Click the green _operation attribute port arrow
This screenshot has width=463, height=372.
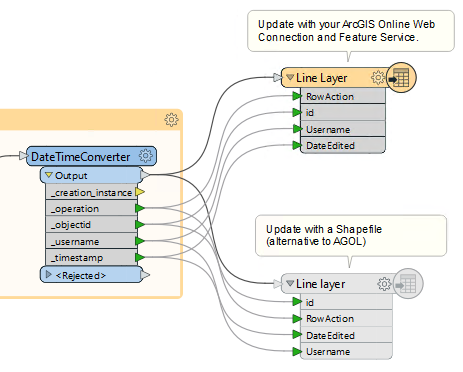pos(140,208)
